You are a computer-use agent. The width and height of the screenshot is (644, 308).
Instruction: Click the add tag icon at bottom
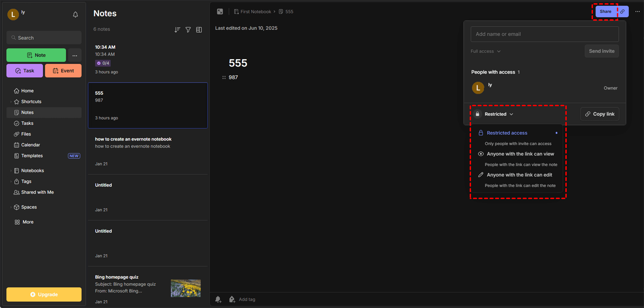(x=232, y=299)
